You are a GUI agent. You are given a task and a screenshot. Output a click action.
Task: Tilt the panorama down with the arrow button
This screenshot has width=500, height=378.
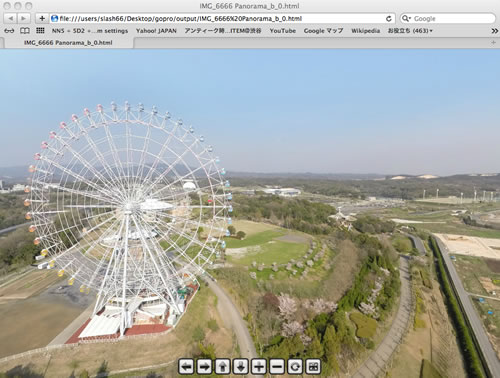pyautogui.click(x=241, y=367)
